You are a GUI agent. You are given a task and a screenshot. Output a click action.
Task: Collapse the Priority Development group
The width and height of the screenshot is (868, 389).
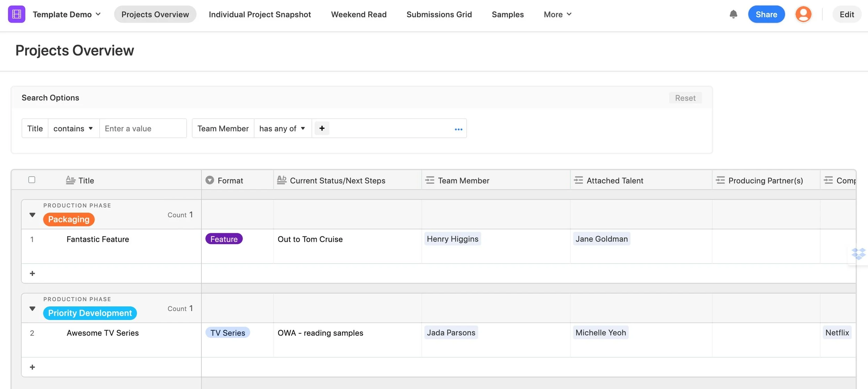pyautogui.click(x=32, y=308)
